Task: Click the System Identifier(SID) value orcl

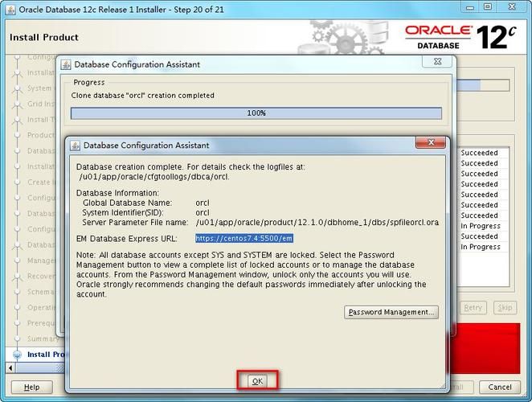Action: coord(203,213)
